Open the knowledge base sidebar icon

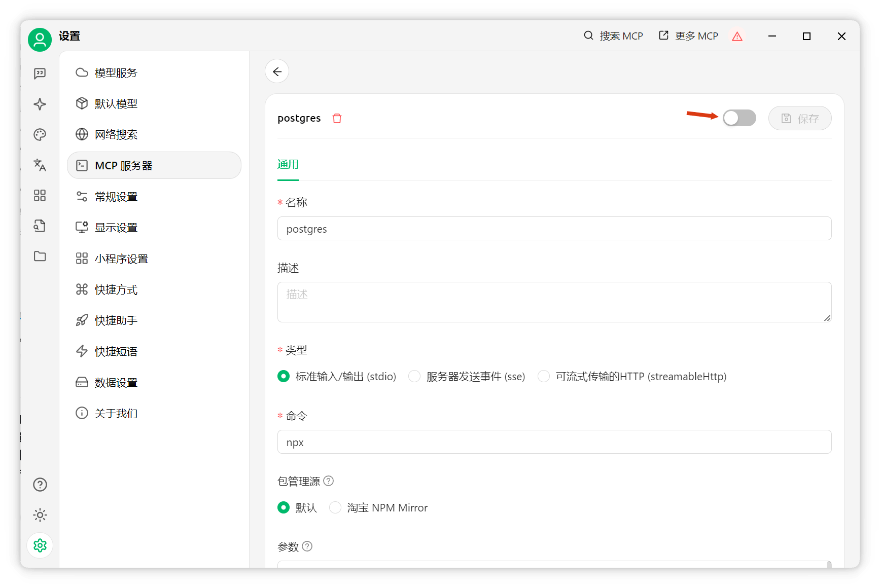(x=40, y=226)
